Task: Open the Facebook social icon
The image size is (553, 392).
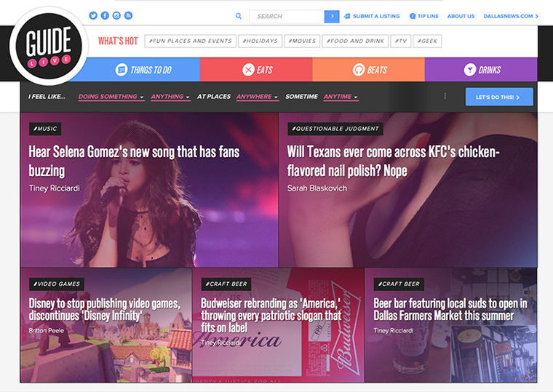Action: coord(105,15)
